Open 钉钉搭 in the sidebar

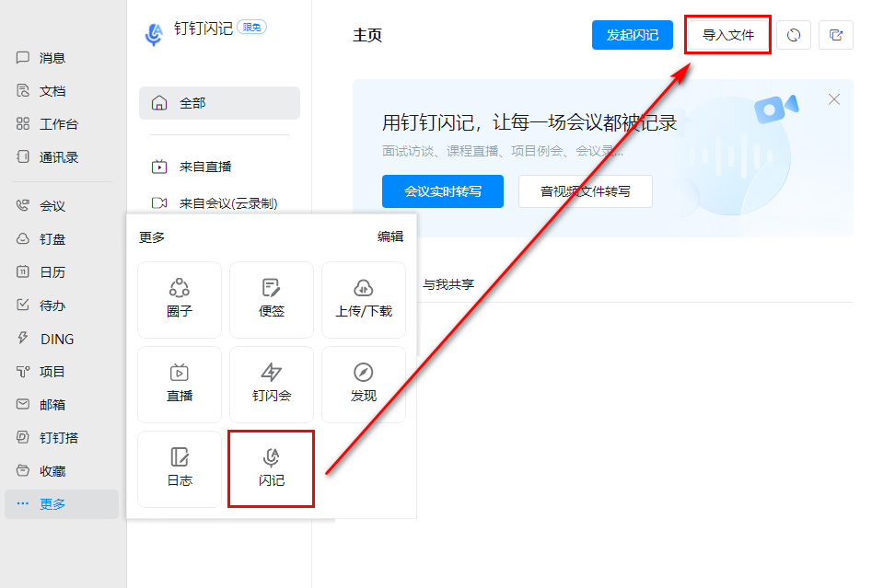pyautogui.click(x=47, y=438)
